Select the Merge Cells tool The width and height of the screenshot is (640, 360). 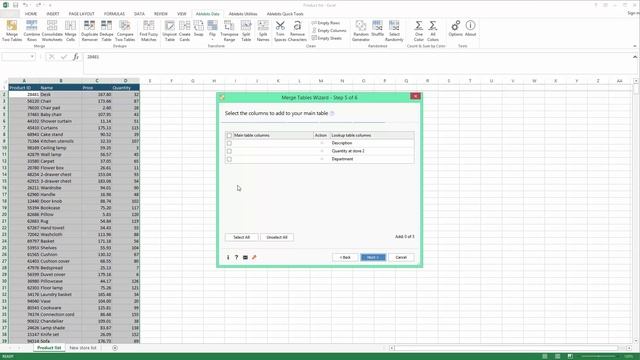(x=70, y=31)
